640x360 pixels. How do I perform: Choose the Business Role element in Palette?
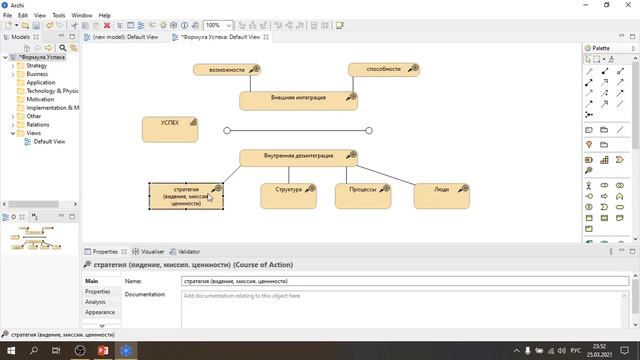pyautogui.click(x=604, y=185)
